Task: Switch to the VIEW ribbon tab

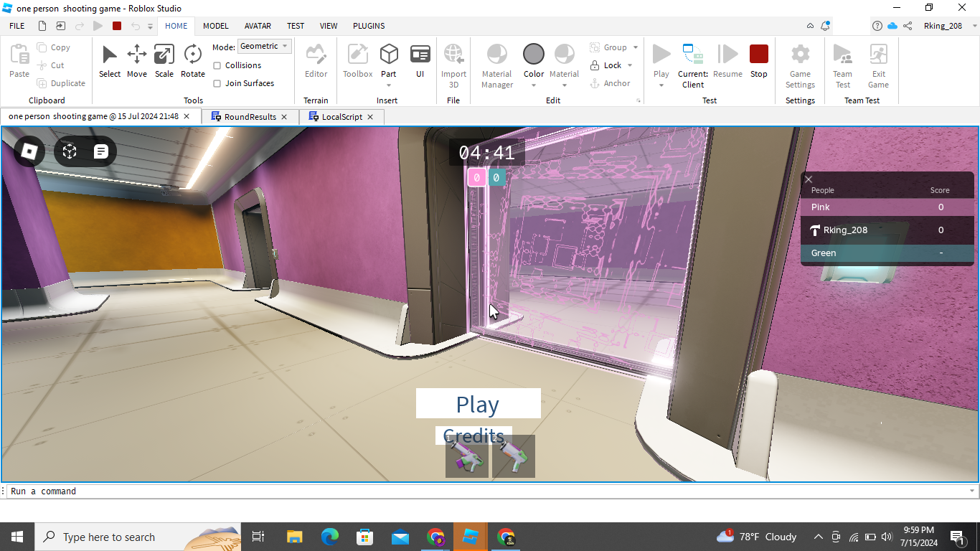Action: (329, 26)
